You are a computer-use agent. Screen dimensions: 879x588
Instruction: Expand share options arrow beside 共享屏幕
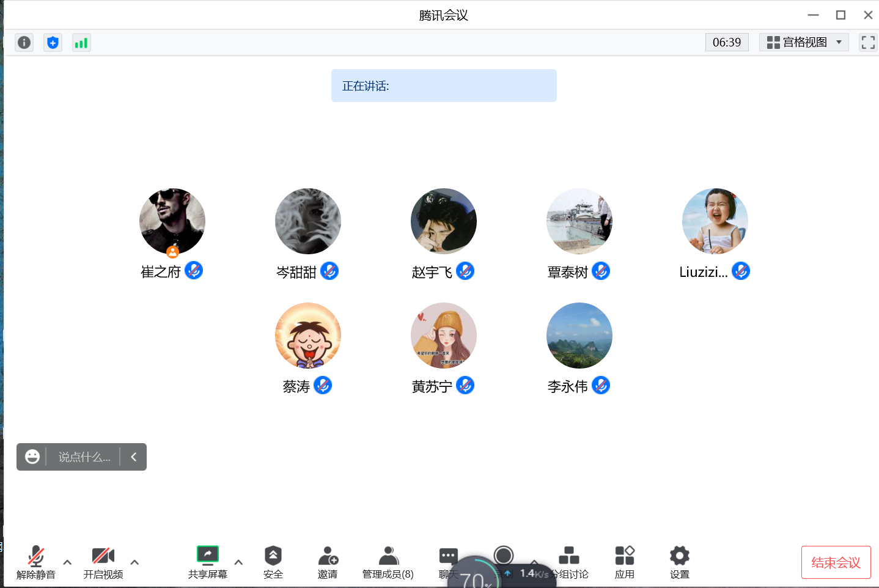coord(238,562)
